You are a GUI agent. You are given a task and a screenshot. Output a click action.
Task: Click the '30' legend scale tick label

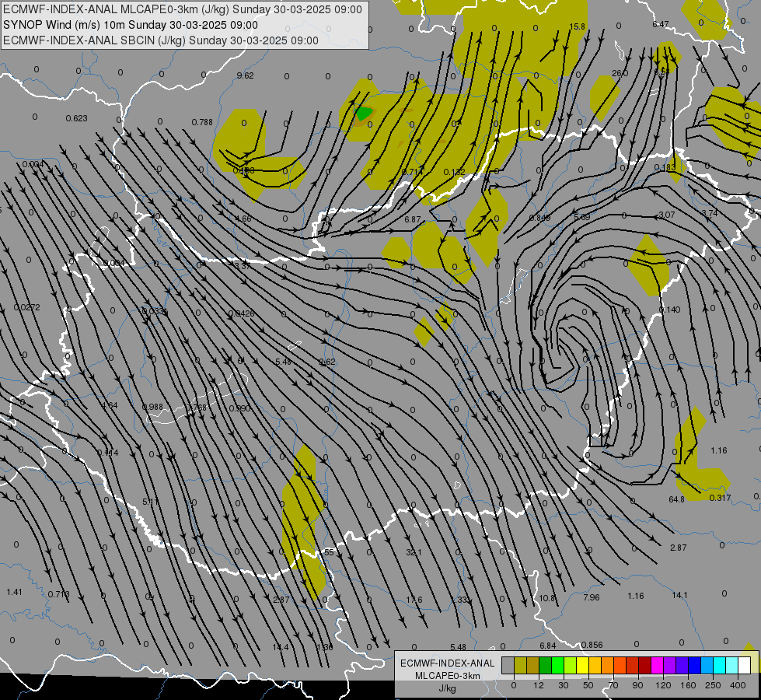click(564, 685)
